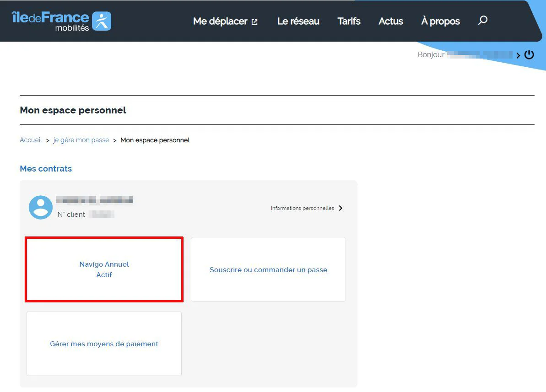This screenshot has height=392, width=546.
Task: Select Le réseau in the navigation bar
Action: (298, 21)
